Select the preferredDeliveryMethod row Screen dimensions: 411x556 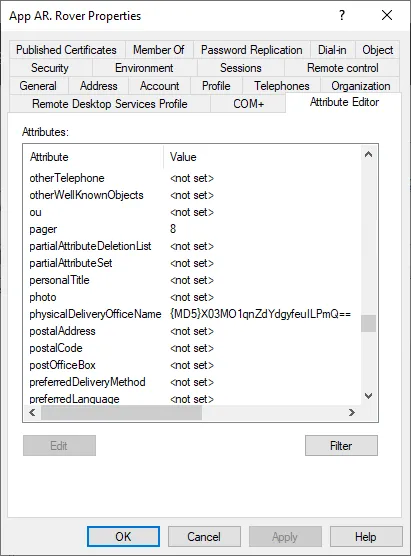(x=192, y=382)
